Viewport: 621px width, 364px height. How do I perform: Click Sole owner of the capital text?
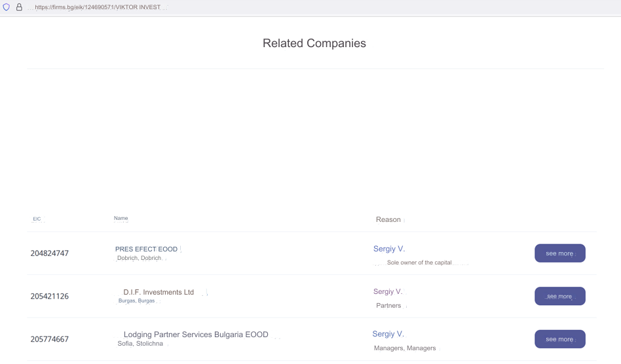click(419, 263)
